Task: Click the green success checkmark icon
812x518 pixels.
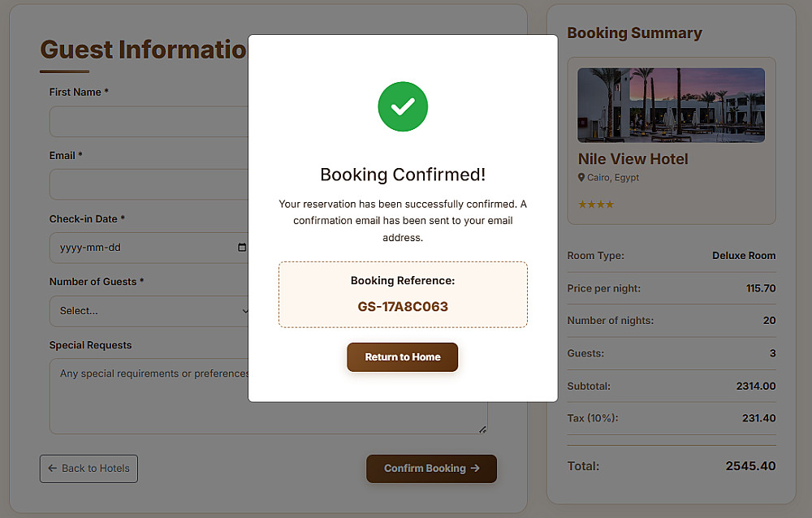Action: [403, 106]
